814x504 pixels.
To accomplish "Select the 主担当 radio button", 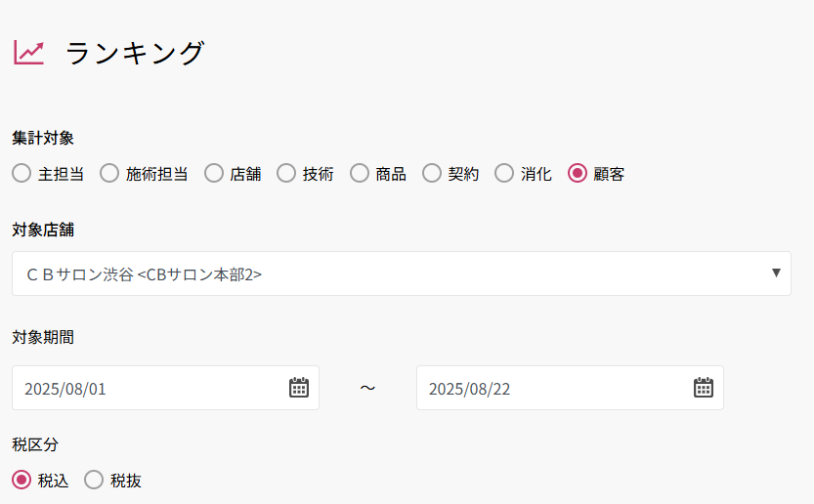I will (21, 174).
